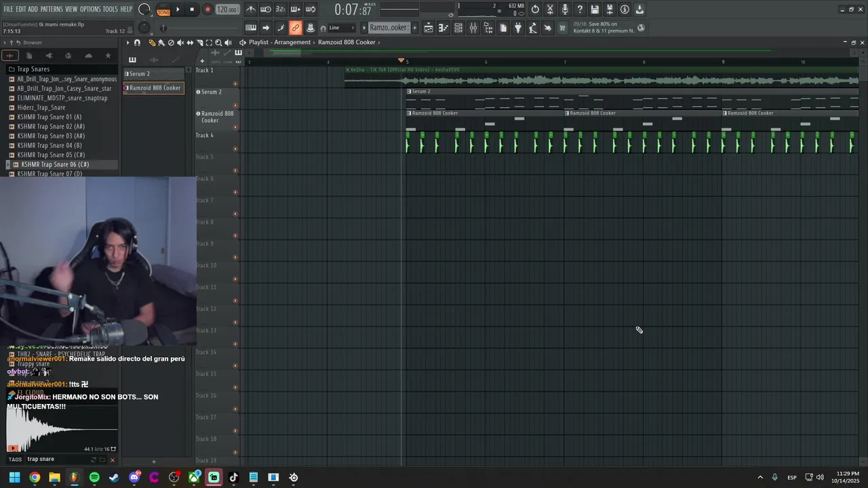The image size is (868, 488).
Task: Select the zoom magnifier tool in playlist
Action: point(218,43)
